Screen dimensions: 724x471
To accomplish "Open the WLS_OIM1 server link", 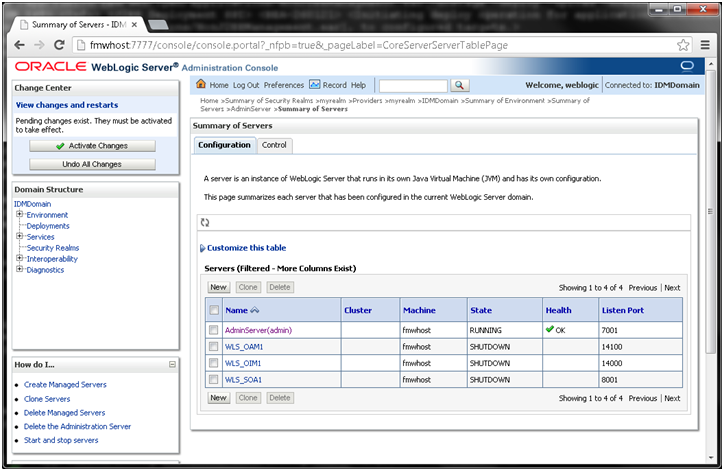I will coord(243,363).
